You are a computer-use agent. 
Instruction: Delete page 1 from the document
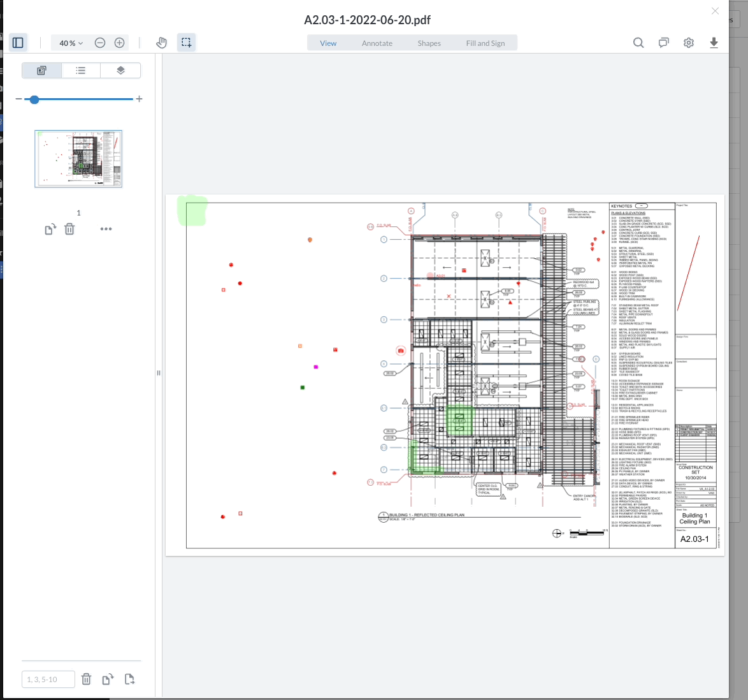click(69, 229)
